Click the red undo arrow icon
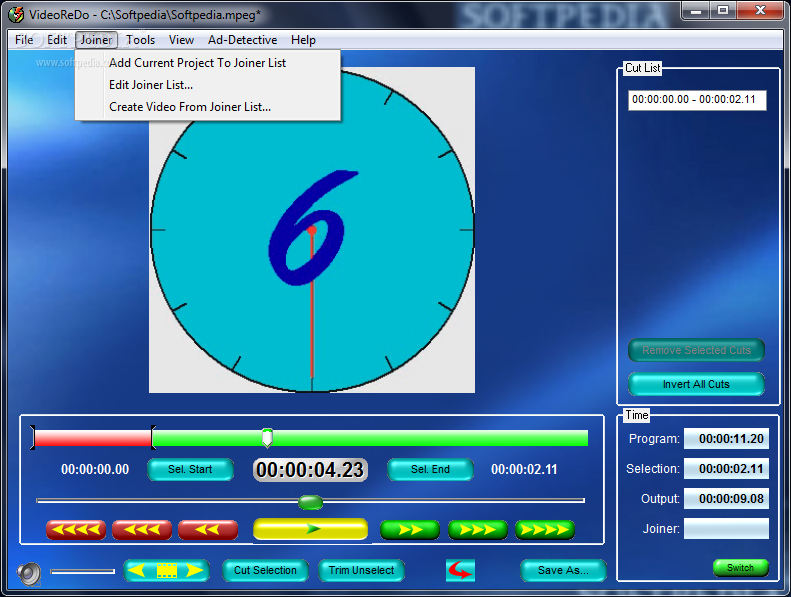This screenshot has width=791, height=597. click(460, 570)
